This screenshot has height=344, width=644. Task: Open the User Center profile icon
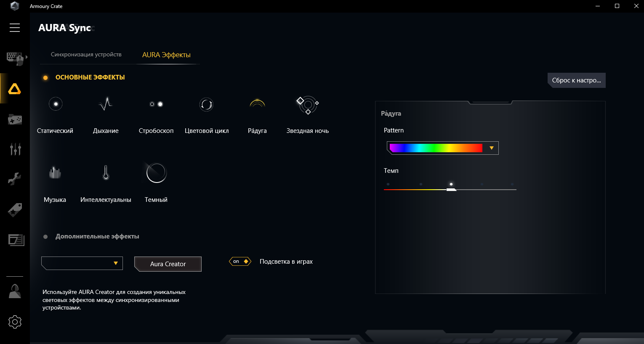pyautogui.click(x=15, y=291)
